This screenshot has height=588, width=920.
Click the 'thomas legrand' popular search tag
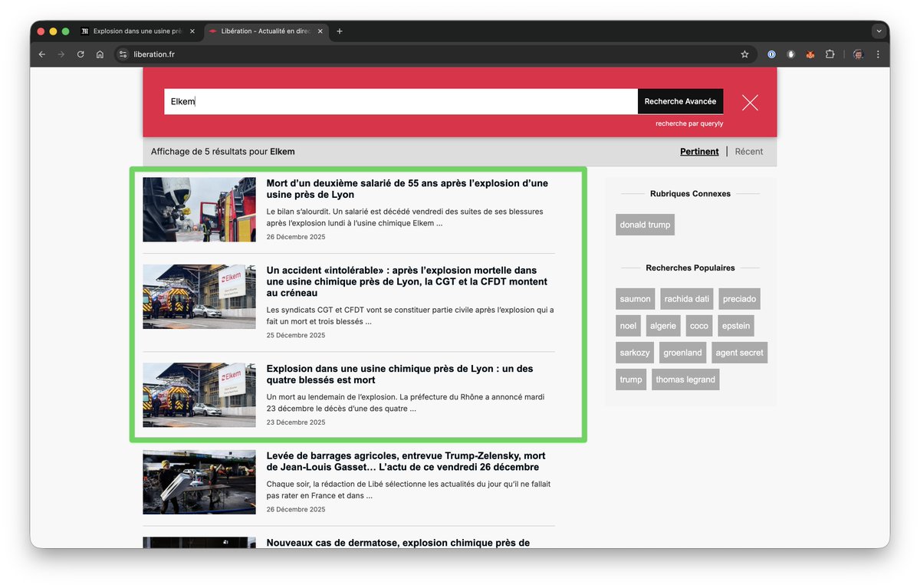coord(685,379)
